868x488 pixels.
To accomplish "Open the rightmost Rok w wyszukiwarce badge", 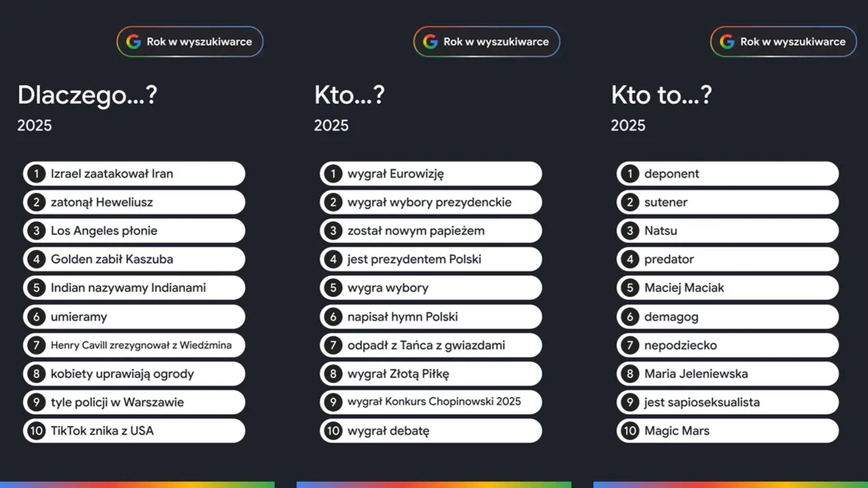I will tap(784, 42).
